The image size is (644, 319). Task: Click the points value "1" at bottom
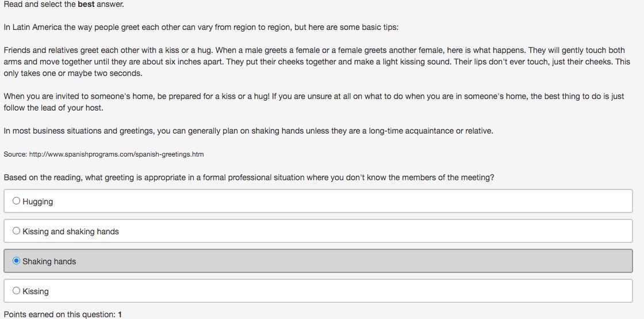[120, 314]
